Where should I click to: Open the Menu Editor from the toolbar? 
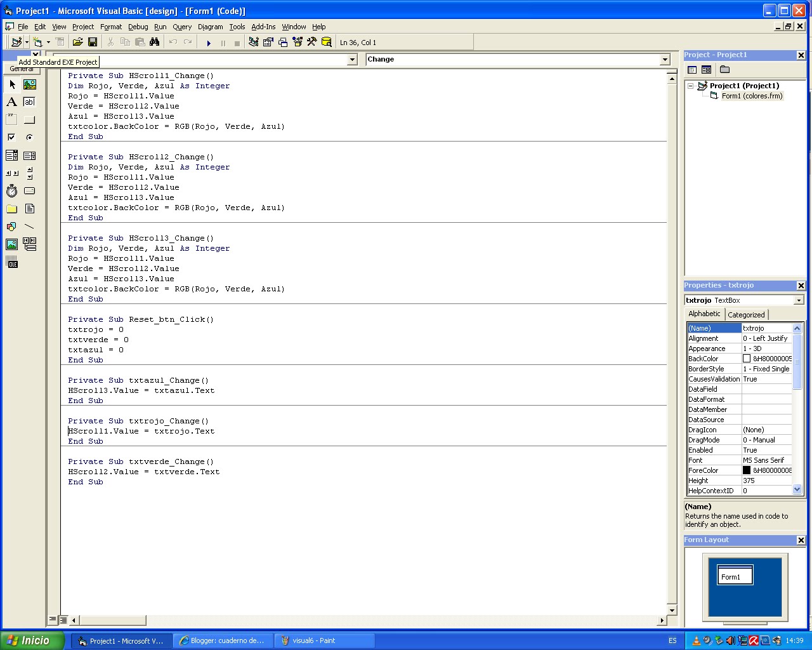pyautogui.click(x=60, y=41)
